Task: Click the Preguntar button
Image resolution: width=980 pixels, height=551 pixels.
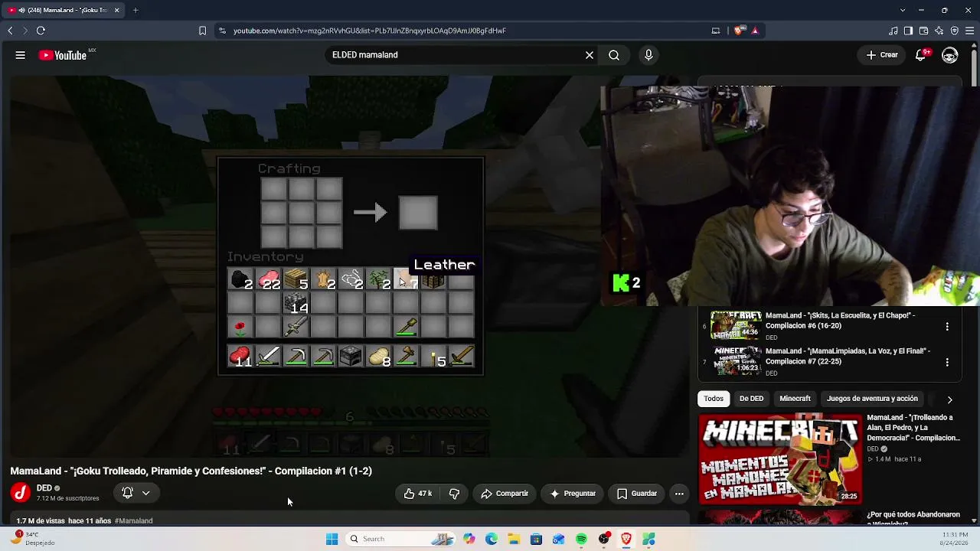Action: (x=572, y=494)
